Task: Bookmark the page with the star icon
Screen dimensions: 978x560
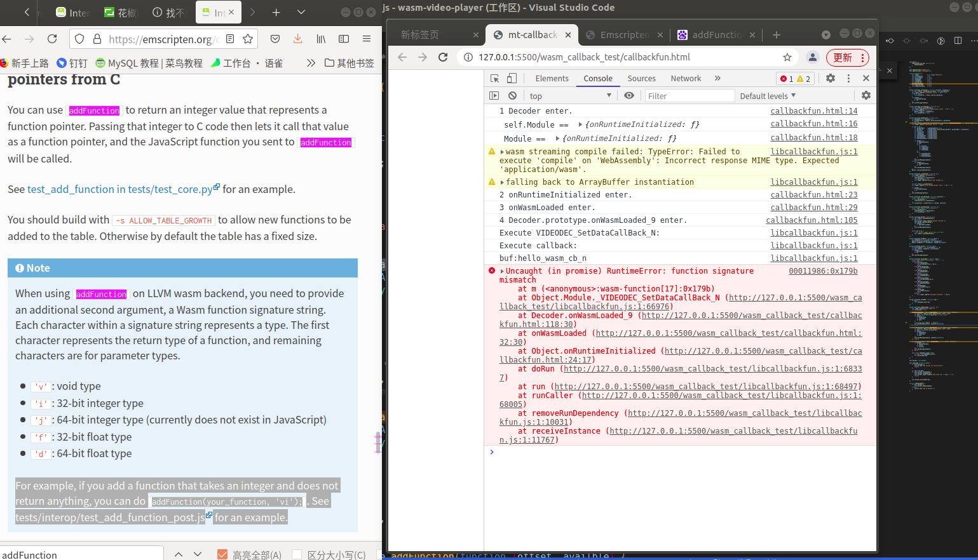Action: click(247, 38)
